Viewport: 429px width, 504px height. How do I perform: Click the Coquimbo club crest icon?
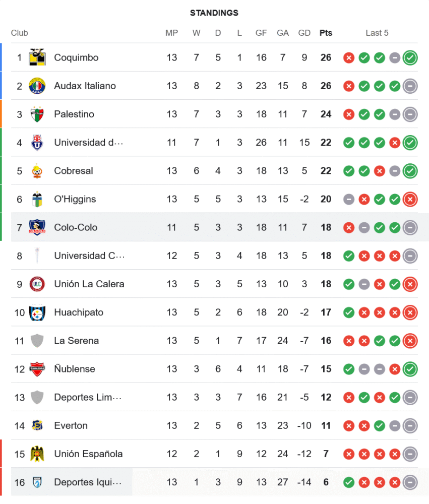click(37, 57)
